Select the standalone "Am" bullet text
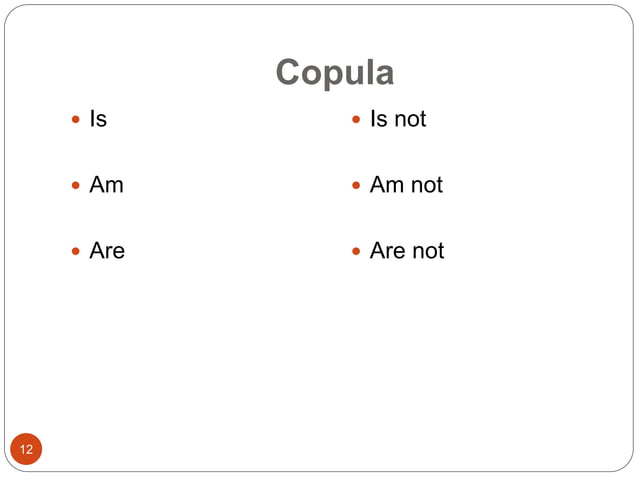This screenshot has height=478, width=638. (107, 185)
